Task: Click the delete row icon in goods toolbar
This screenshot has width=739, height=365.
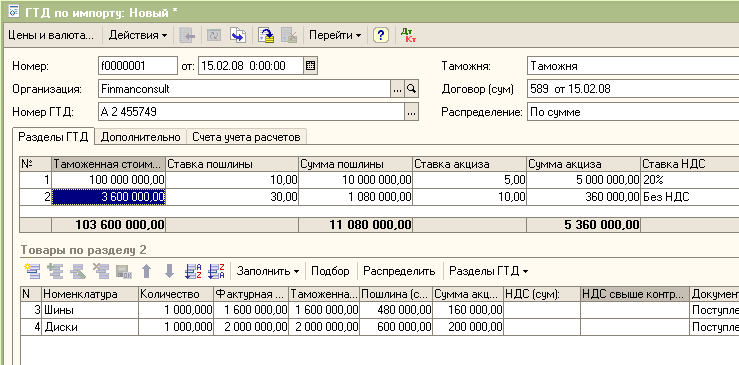Action: 101,271
